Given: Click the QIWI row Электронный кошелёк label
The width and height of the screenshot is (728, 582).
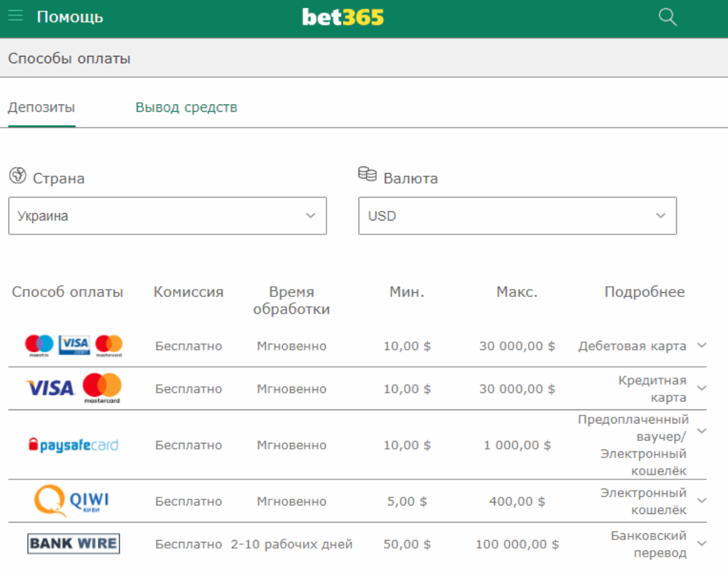Looking at the screenshot, I should click(x=643, y=501).
